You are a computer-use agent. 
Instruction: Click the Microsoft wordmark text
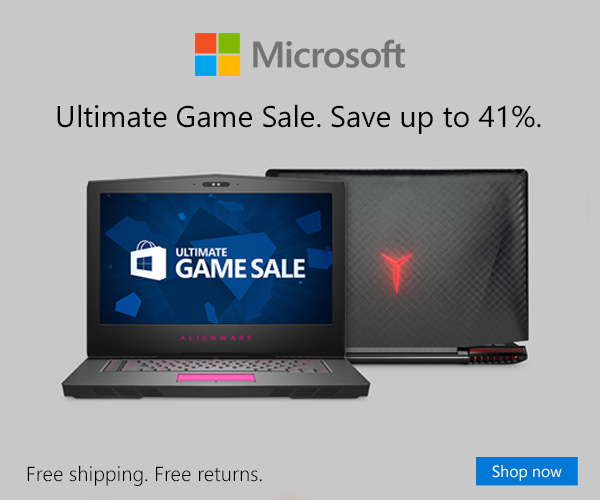coord(328,55)
